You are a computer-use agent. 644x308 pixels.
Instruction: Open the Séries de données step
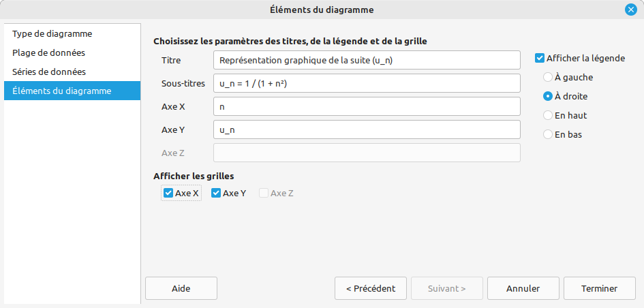[49, 72]
